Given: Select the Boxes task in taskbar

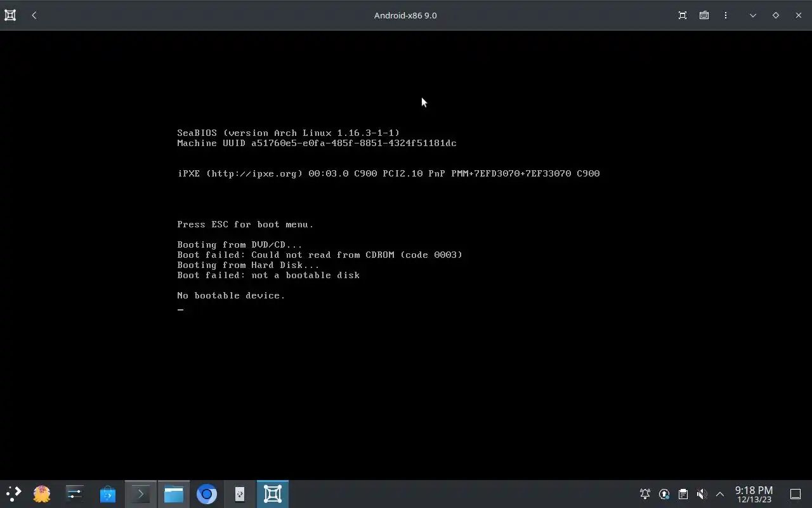Looking at the screenshot, I should point(273,494).
